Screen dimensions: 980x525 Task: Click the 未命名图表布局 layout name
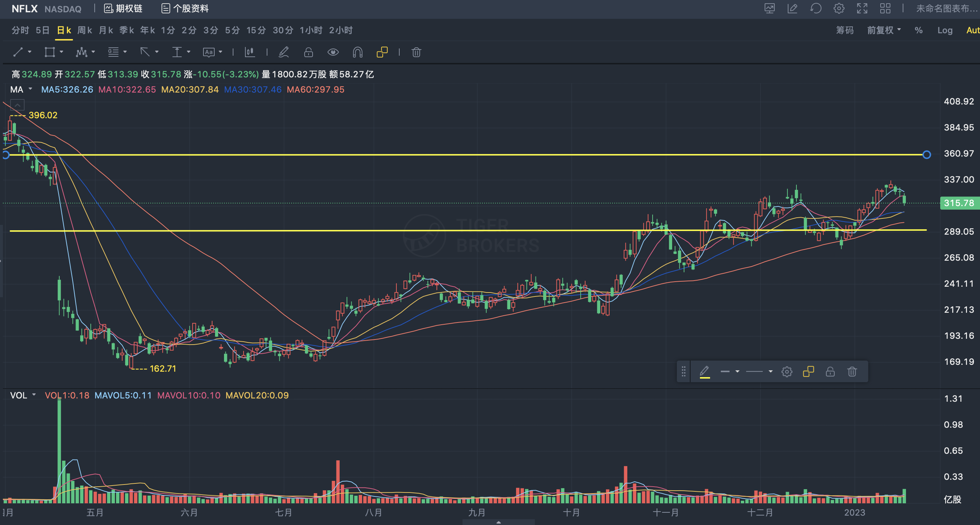pyautogui.click(x=947, y=8)
